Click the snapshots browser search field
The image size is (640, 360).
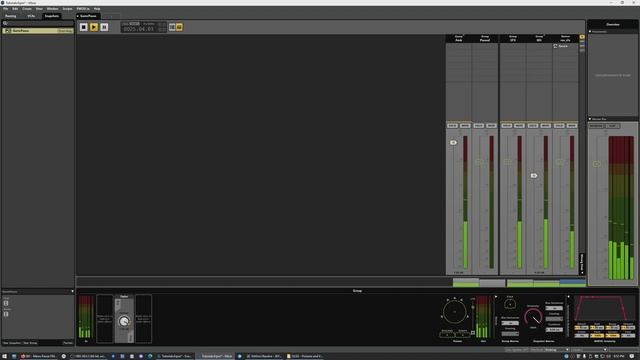click(x=38, y=23)
